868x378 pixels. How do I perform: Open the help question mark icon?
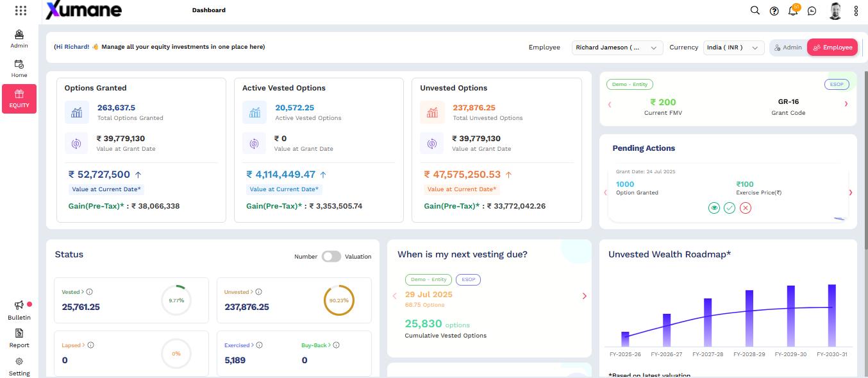coord(774,11)
